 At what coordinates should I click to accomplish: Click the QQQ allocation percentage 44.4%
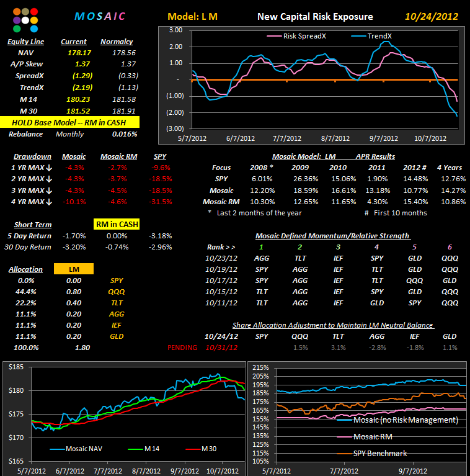pyautogui.click(x=26, y=292)
